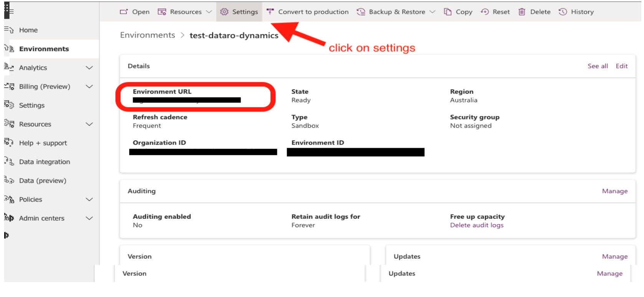
Task: Click the Open icon in toolbar
Action: [124, 12]
